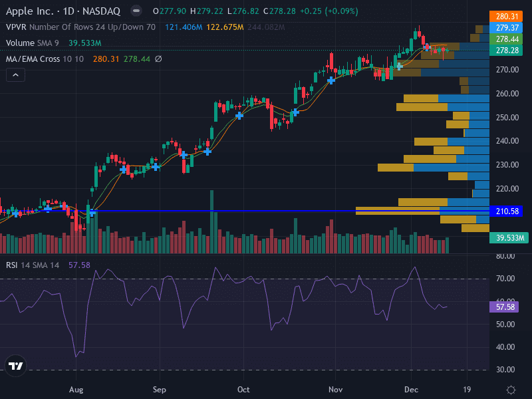Click the Oct date label on time axis
532x399 pixels.
243,390
